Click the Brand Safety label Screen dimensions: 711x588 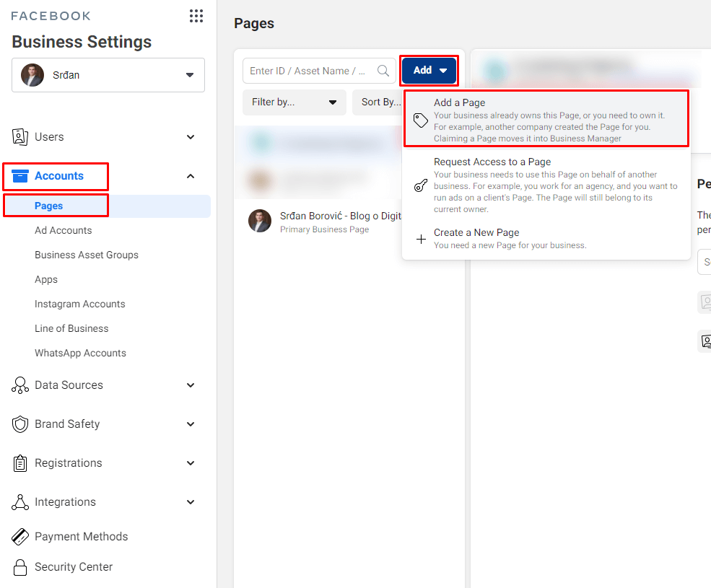point(67,424)
